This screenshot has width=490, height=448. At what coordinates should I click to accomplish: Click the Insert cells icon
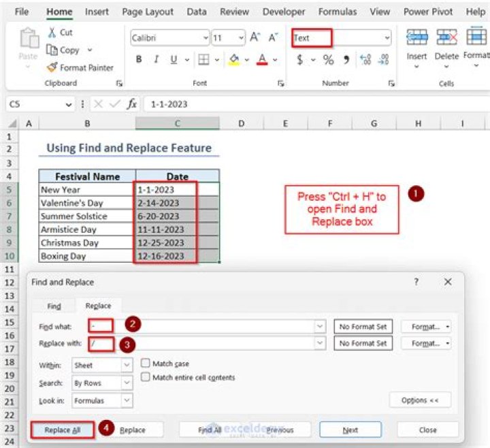pos(417,37)
